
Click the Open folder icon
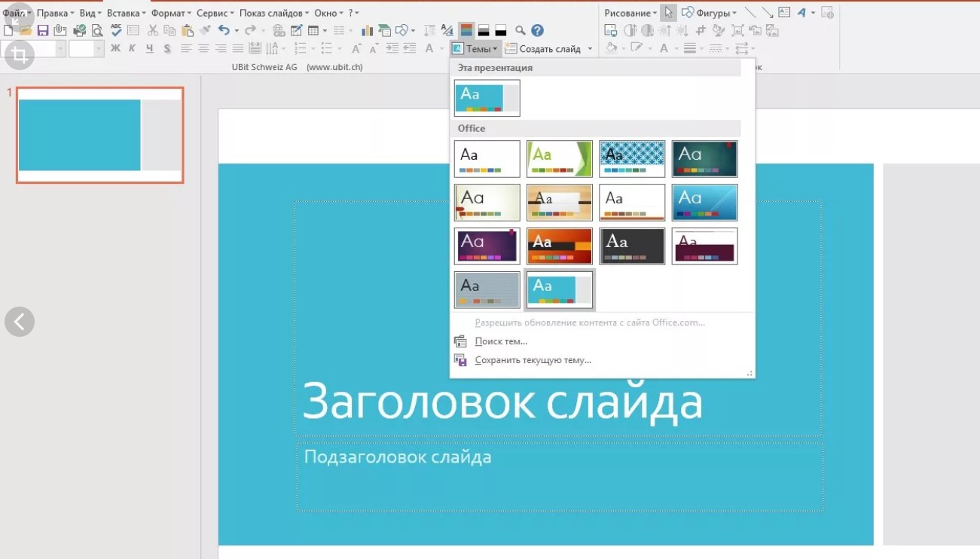tap(26, 31)
